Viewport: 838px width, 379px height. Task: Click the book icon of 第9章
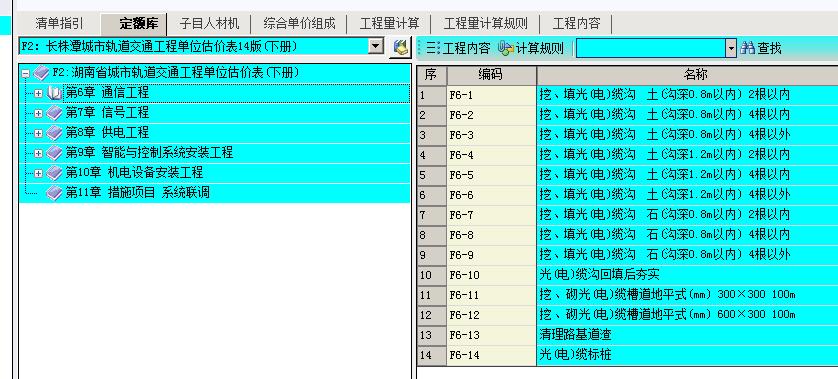click(54, 153)
